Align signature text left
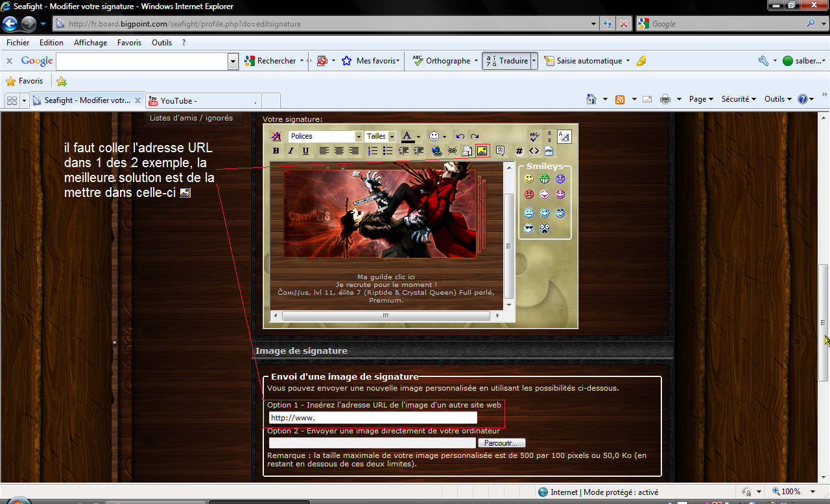This screenshot has width=830, height=504. [x=324, y=151]
